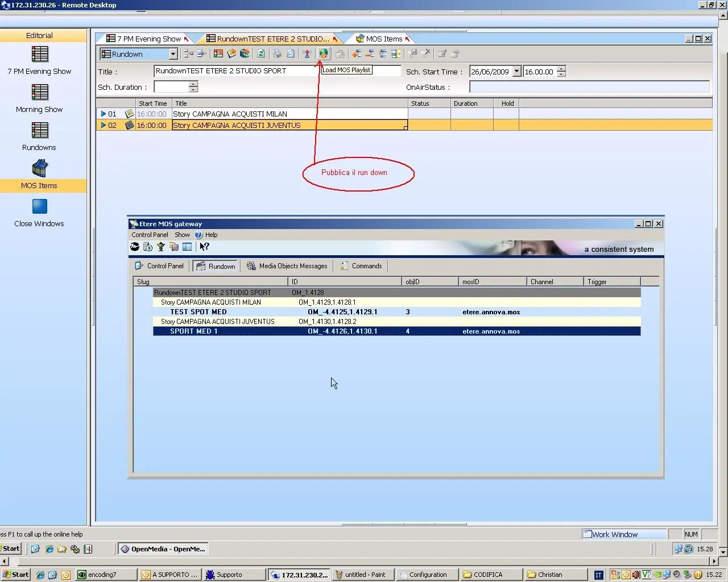Screen dimensions: 728x582
Task: Click the printer icon in the rundown toolbar
Action: point(278,53)
